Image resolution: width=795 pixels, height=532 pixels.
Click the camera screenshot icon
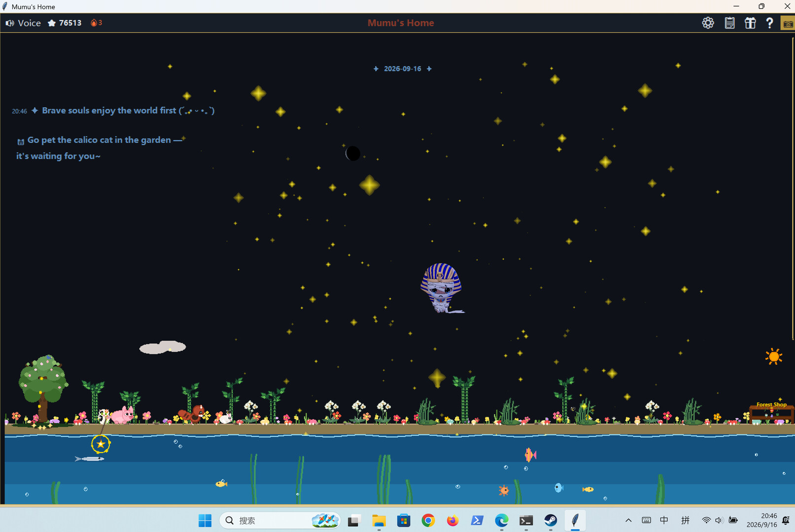pyautogui.click(x=788, y=23)
